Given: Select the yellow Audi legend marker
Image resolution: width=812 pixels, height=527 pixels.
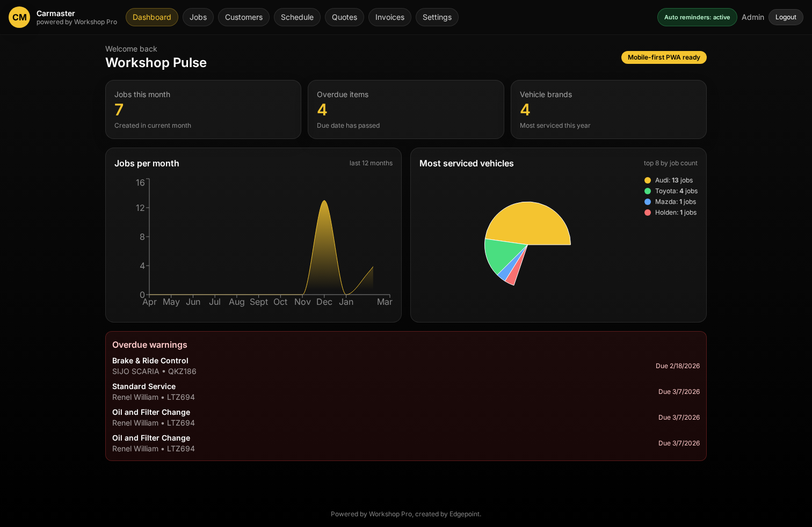Looking at the screenshot, I should point(647,180).
